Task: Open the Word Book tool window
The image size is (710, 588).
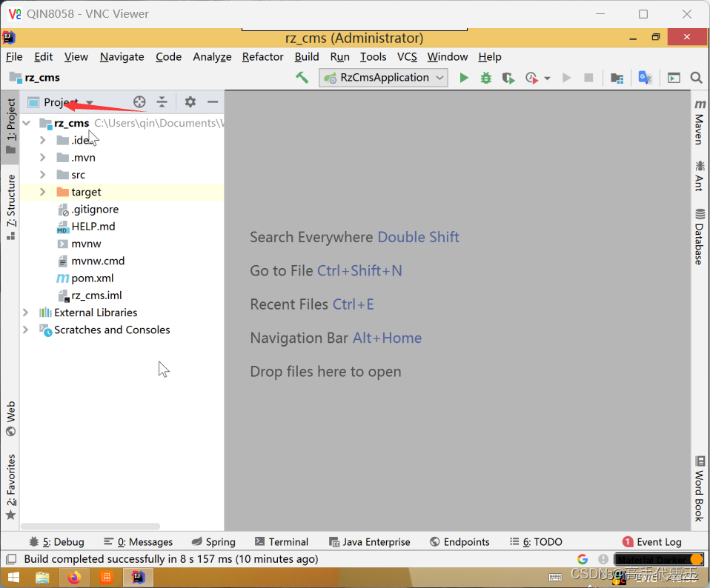Action: click(700, 489)
